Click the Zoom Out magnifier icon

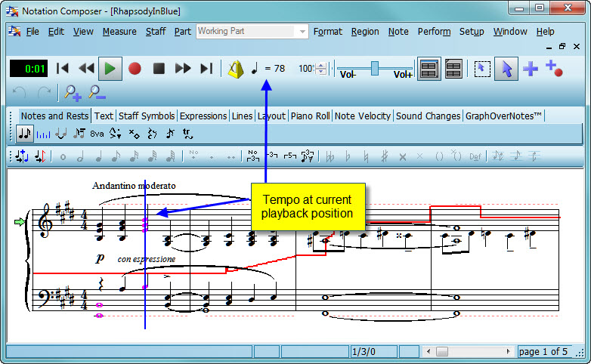coord(97,93)
